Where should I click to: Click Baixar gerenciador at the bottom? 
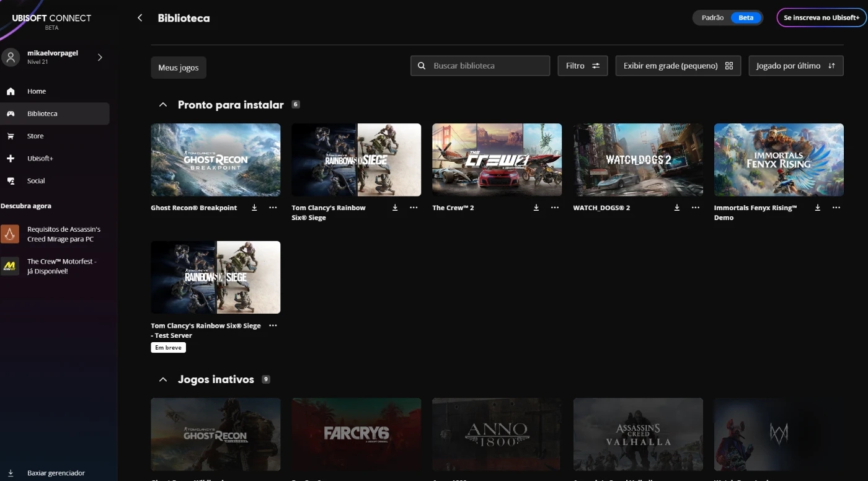56,473
